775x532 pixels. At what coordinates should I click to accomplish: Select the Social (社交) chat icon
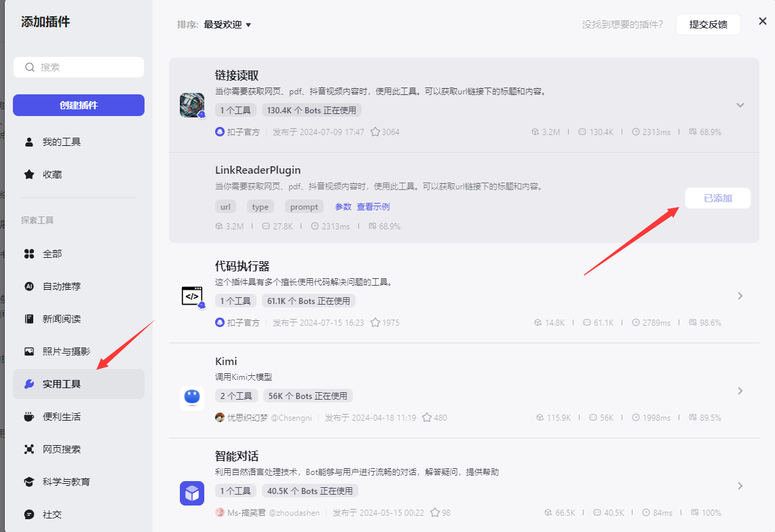pyautogui.click(x=29, y=514)
